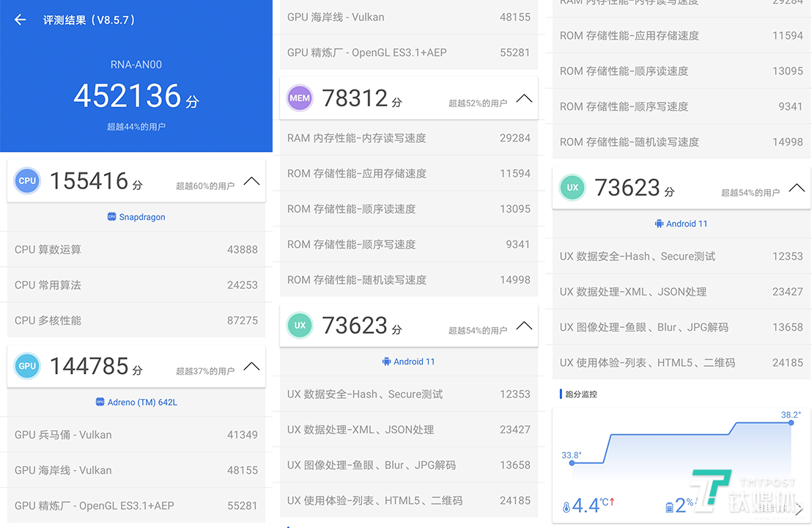Select the CPU 算数运算 row
The image size is (812, 528).
(x=136, y=249)
